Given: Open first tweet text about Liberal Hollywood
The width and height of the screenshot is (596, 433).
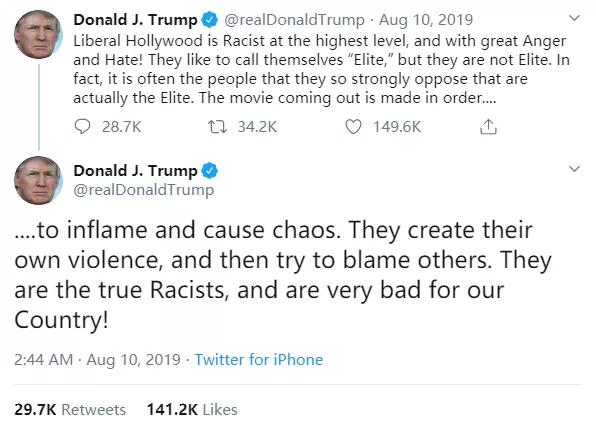Looking at the screenshot, I should (321, 69).
